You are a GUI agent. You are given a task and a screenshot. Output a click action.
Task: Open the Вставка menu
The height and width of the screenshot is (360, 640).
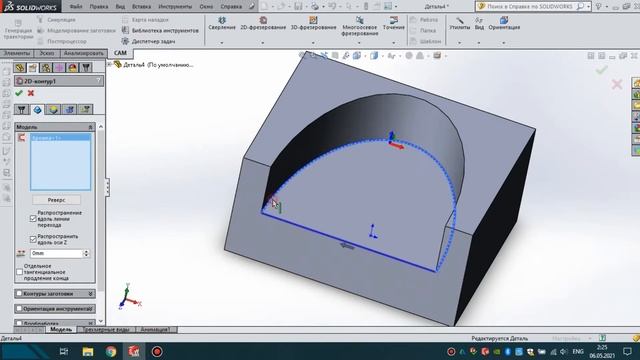tap(141, 7)
